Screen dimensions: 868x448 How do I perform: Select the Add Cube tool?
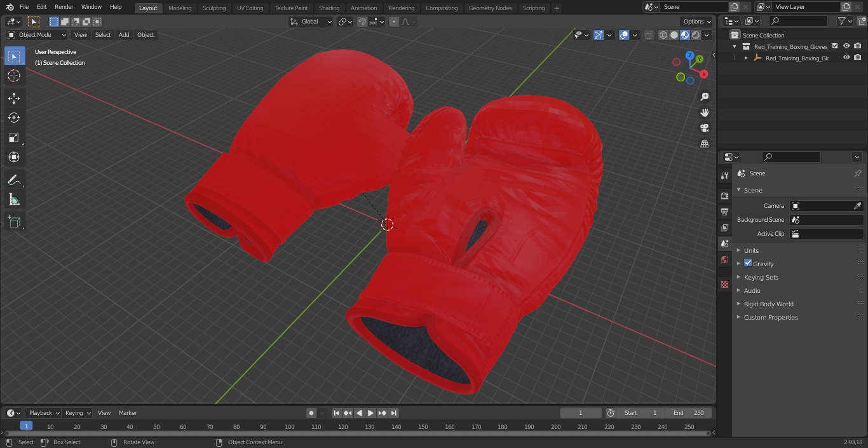click(14, 222)
